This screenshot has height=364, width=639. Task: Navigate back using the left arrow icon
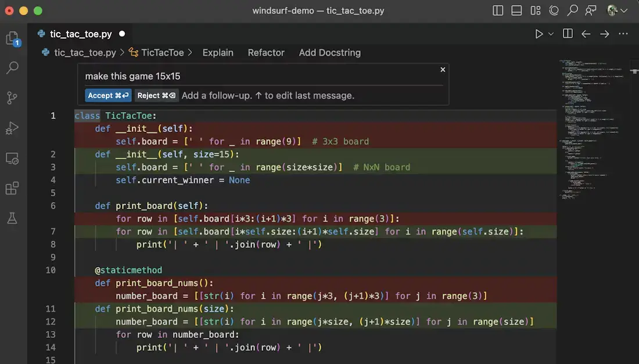point(585,34)
